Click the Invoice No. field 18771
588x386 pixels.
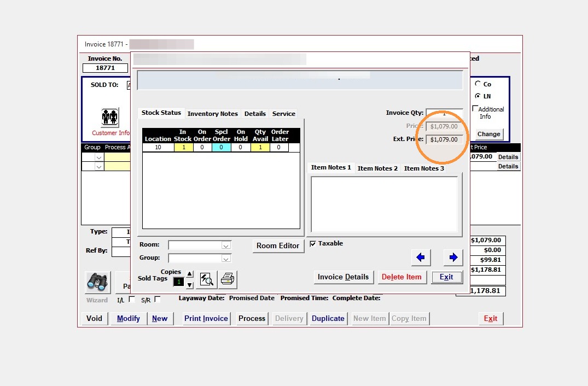(105, 68)
